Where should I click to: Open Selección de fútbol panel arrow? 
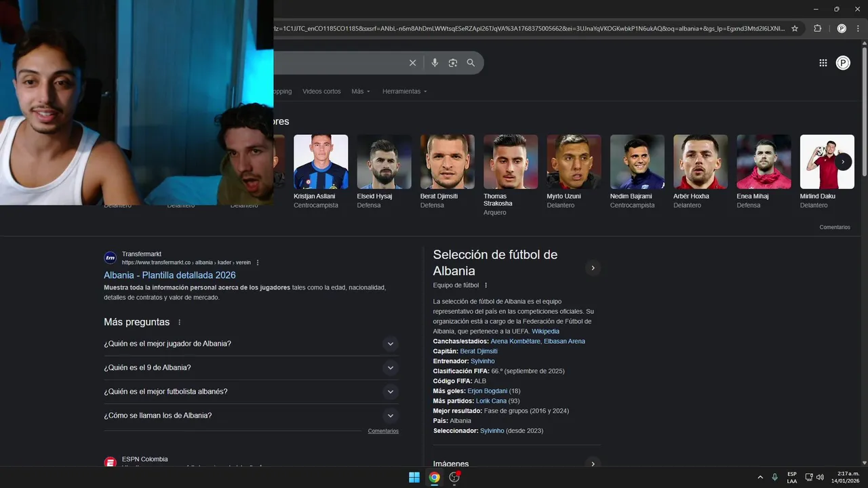coord(593,268)
